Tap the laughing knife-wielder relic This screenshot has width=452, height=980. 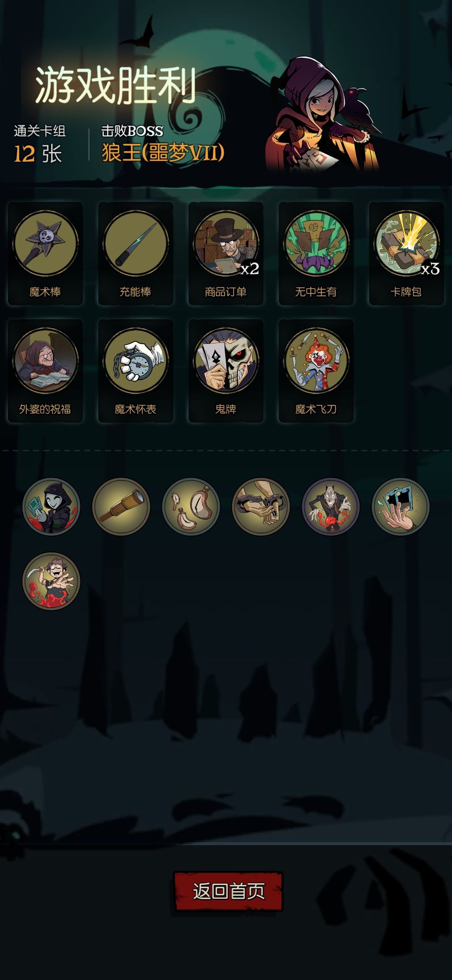click(x=51, y=581)
